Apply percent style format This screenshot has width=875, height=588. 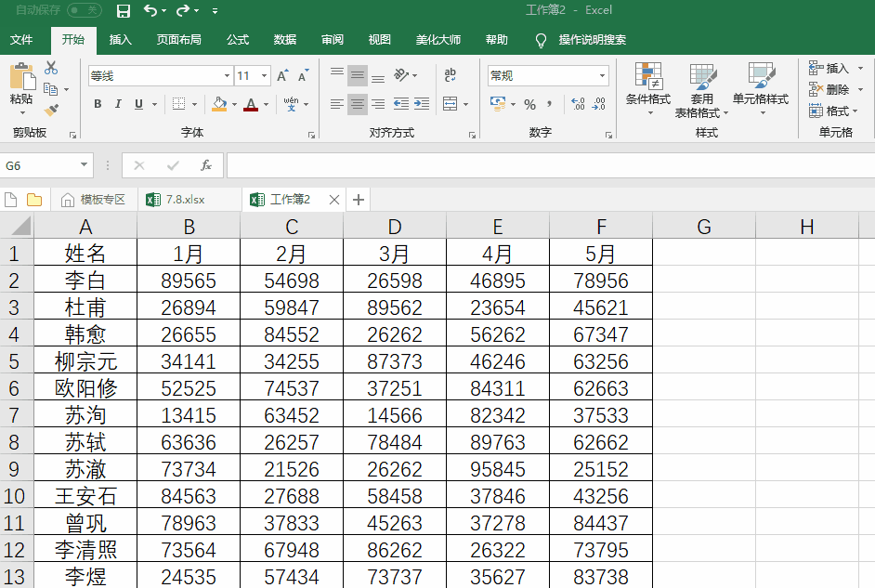click(529, 104)
